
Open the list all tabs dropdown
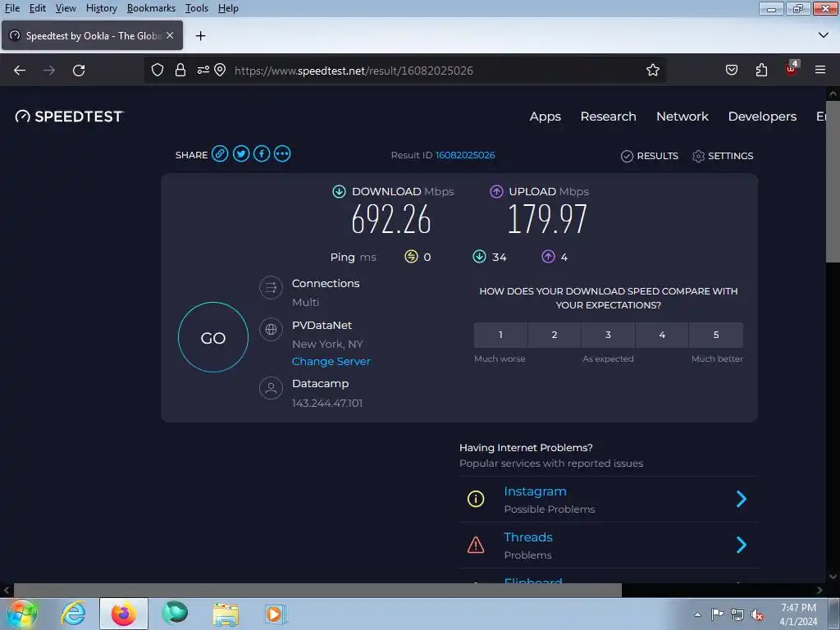tap(824, 35)
